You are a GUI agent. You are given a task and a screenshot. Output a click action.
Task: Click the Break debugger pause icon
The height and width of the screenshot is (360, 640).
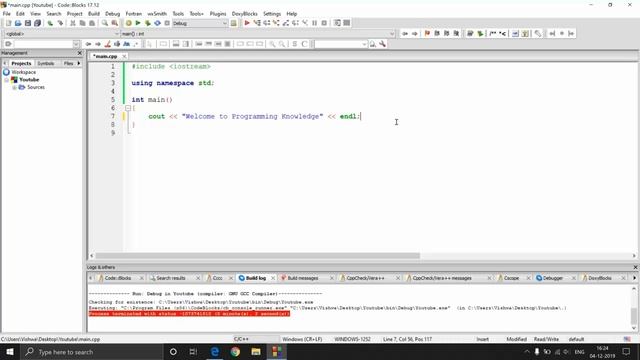315,23
